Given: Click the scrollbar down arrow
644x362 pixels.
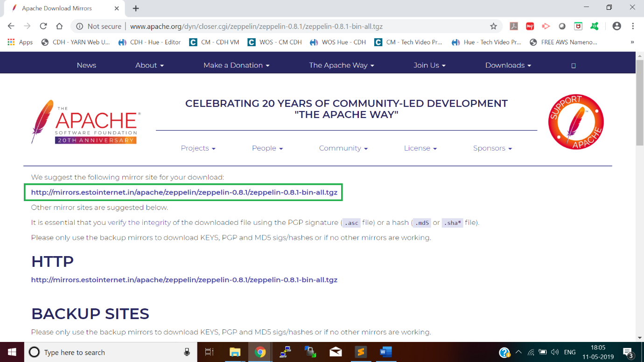Looking at the screenshot, I should pos(640,337).
